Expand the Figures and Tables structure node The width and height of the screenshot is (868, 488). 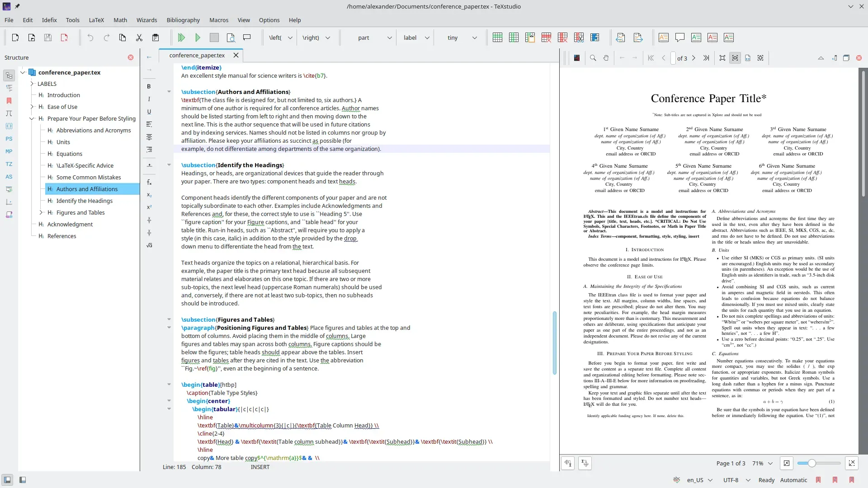[42, 212]
